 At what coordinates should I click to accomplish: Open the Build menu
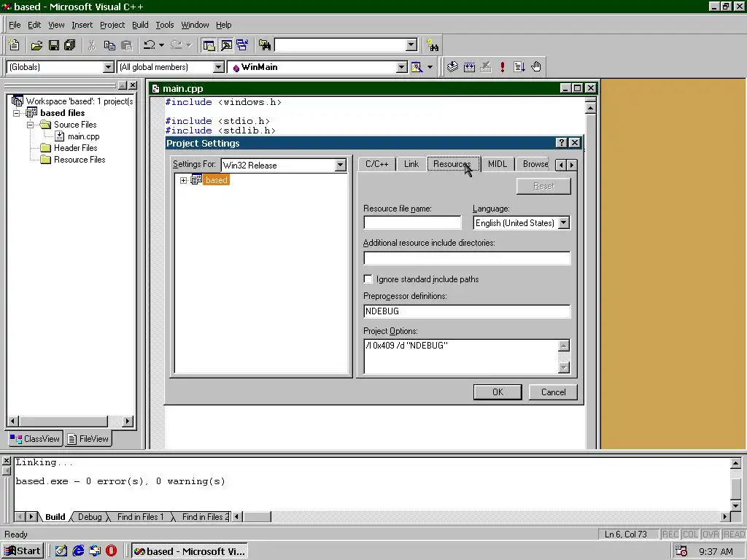pos(140,25)
